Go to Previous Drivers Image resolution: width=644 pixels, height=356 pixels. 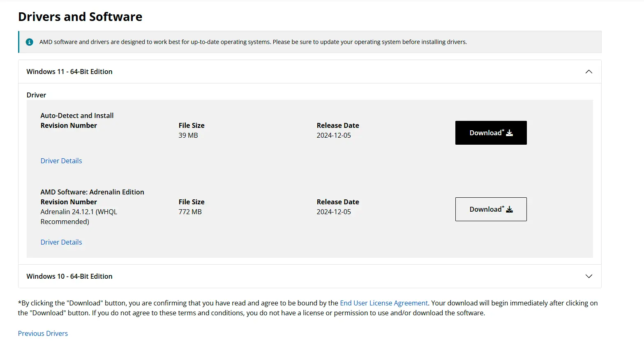point(43,333)
